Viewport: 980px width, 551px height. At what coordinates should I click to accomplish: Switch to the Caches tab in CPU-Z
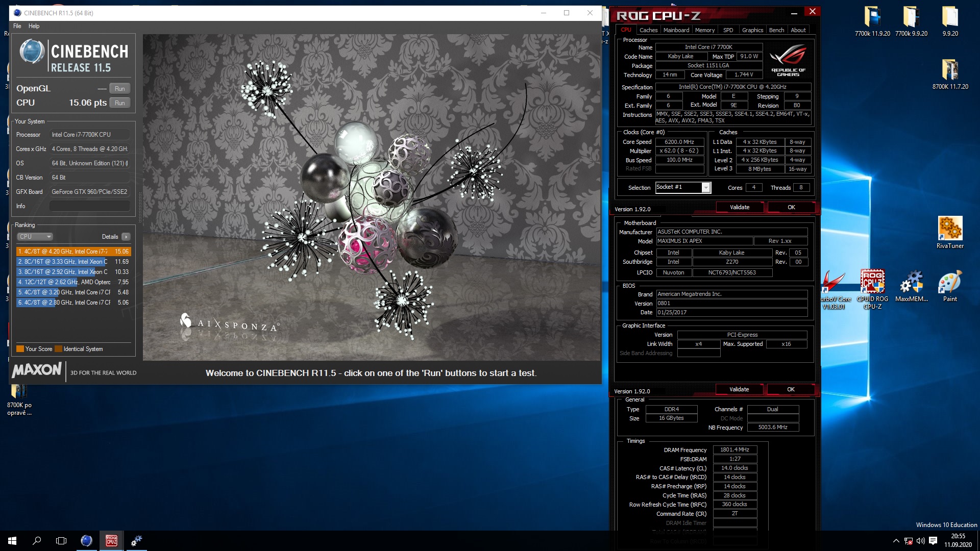point(648,30)
